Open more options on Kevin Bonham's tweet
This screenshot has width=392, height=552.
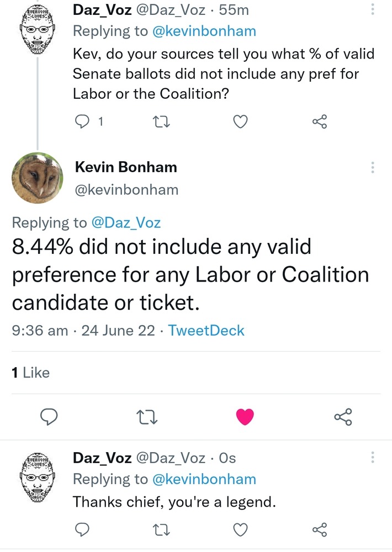pyautogui.click(x=373, y=167)
